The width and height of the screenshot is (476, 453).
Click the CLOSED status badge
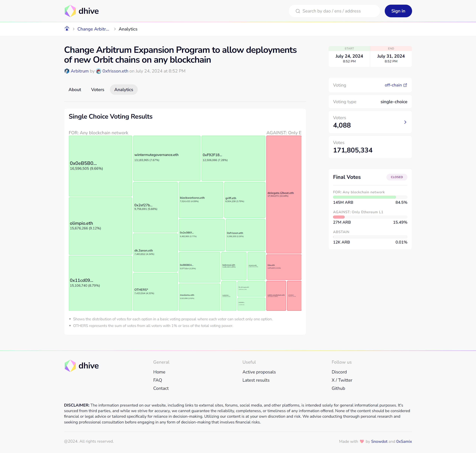(397, 177)
